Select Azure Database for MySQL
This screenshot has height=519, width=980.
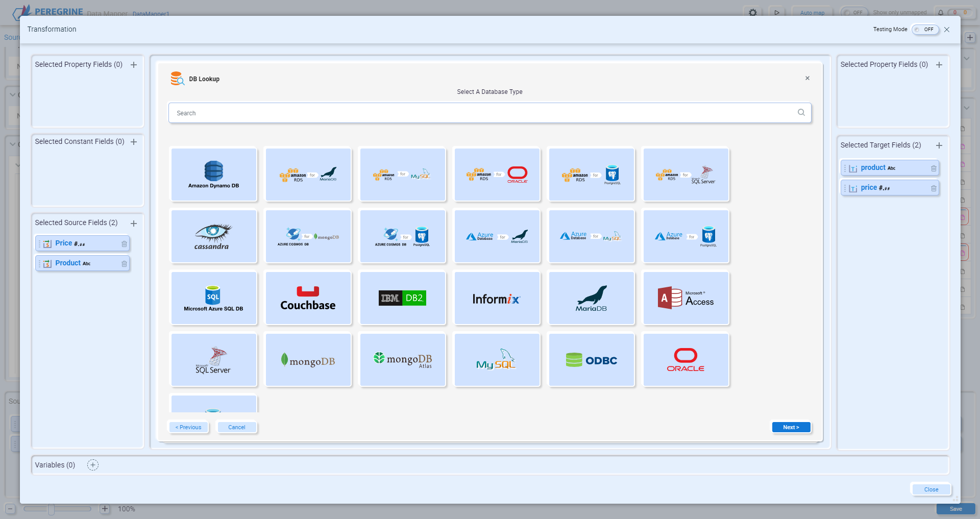pyautogui.click(x=592, y=236)
